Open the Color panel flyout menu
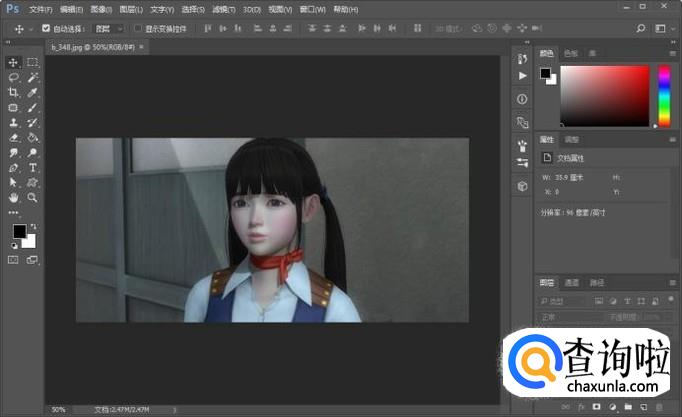This screenshot has width=682, height=417. point(674,52)
